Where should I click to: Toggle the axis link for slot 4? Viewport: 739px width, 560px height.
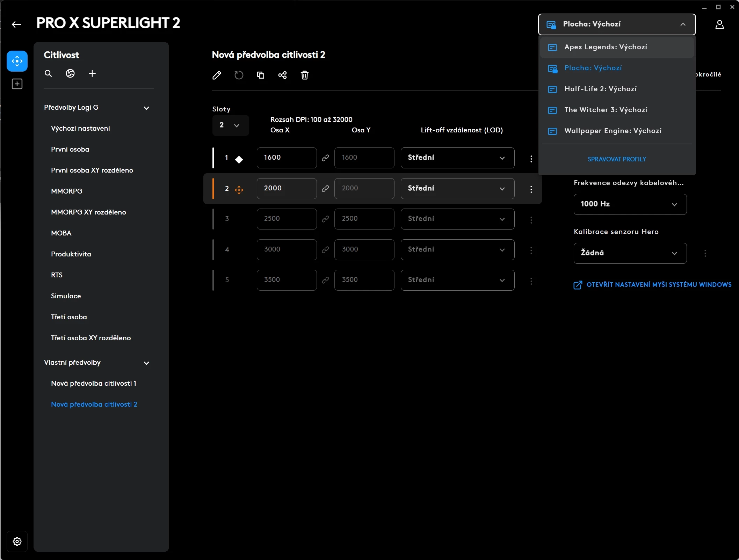click(325, 250)
